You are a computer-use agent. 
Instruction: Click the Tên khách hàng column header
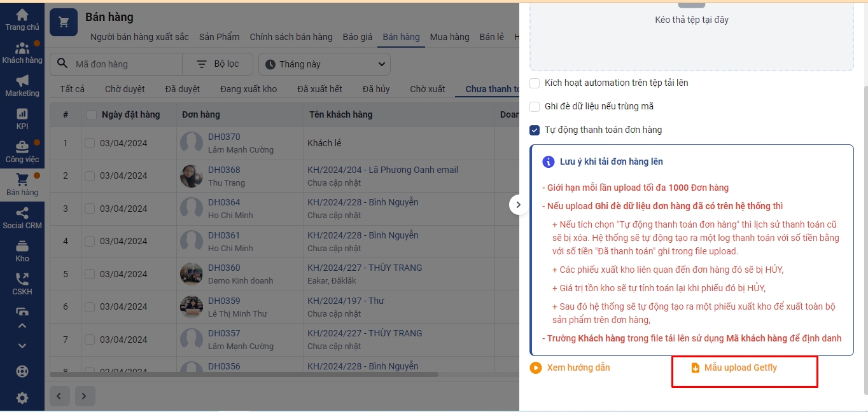coord(340,115)
